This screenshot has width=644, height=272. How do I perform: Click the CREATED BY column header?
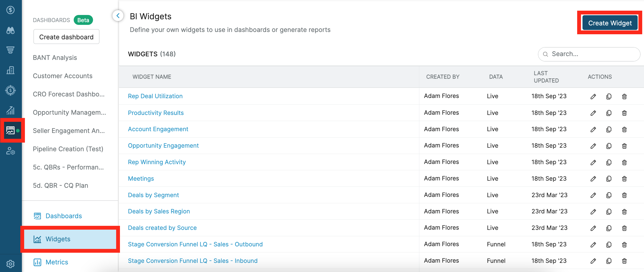[x=443, y=77]
